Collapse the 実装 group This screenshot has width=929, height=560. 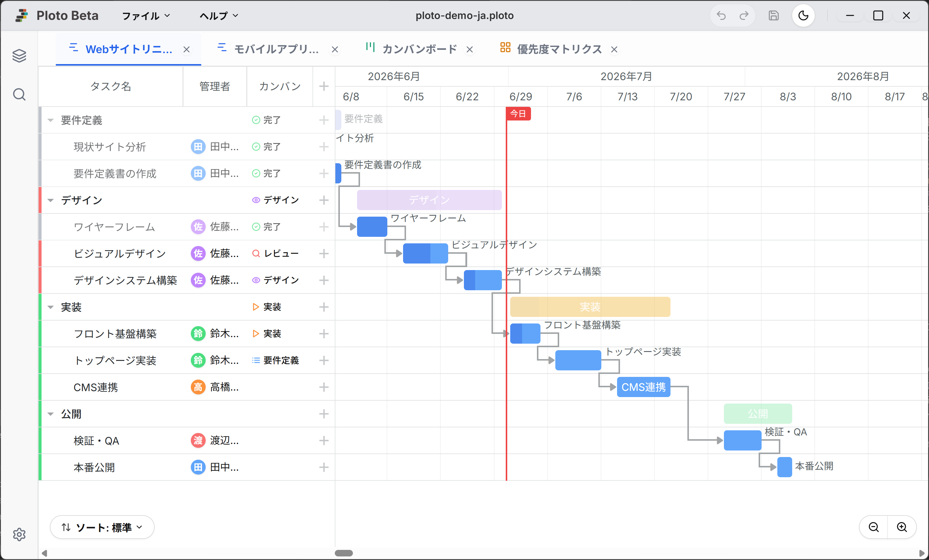click(x=50, y=307)
